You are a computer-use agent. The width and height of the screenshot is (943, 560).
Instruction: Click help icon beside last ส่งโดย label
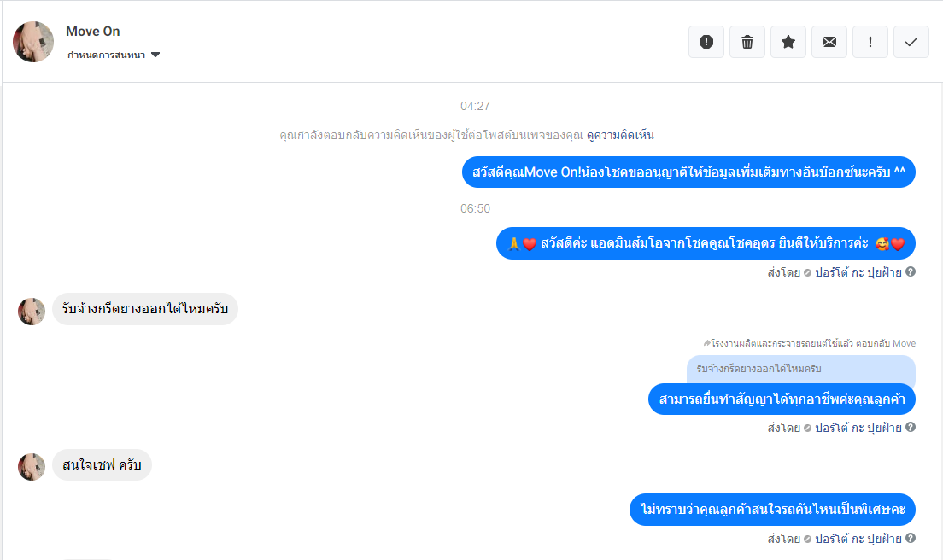[x=911, y=538]
